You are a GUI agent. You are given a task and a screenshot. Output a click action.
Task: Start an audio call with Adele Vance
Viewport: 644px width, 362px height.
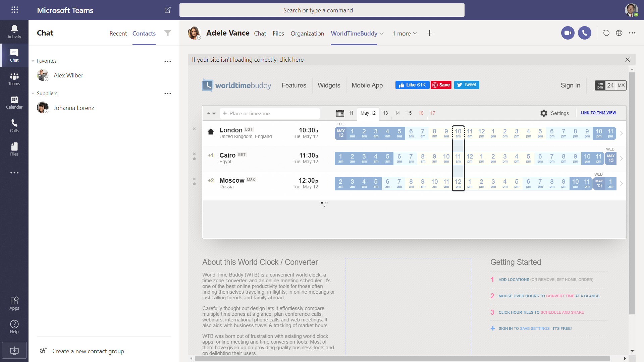click(x=585, y=33)
